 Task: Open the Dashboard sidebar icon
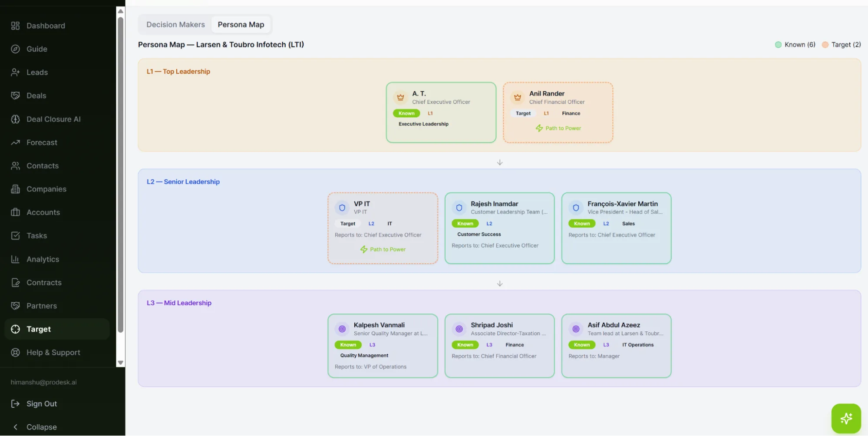[15, 26]
